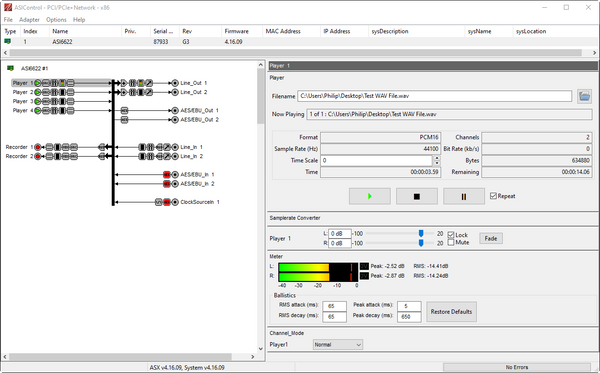Select the red ClockSourceIn 1 node icon

166,202
